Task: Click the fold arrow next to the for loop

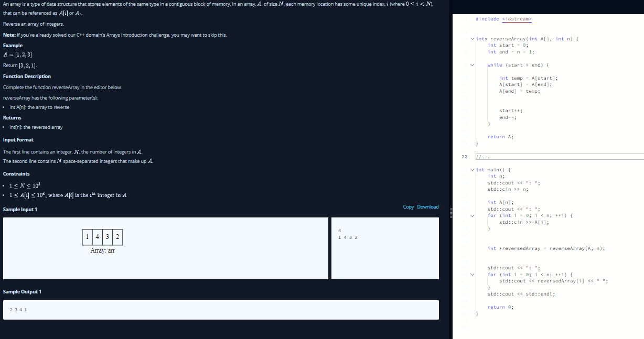Action: (472, 215)
